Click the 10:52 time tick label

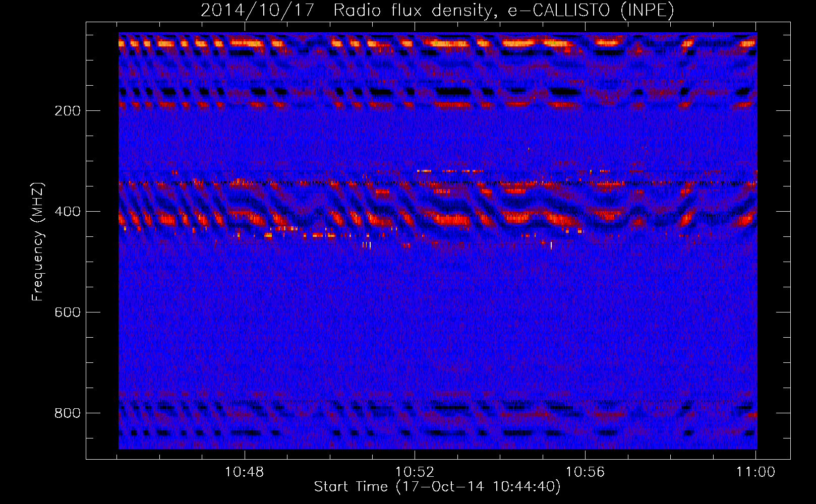(x=415, y=472)
